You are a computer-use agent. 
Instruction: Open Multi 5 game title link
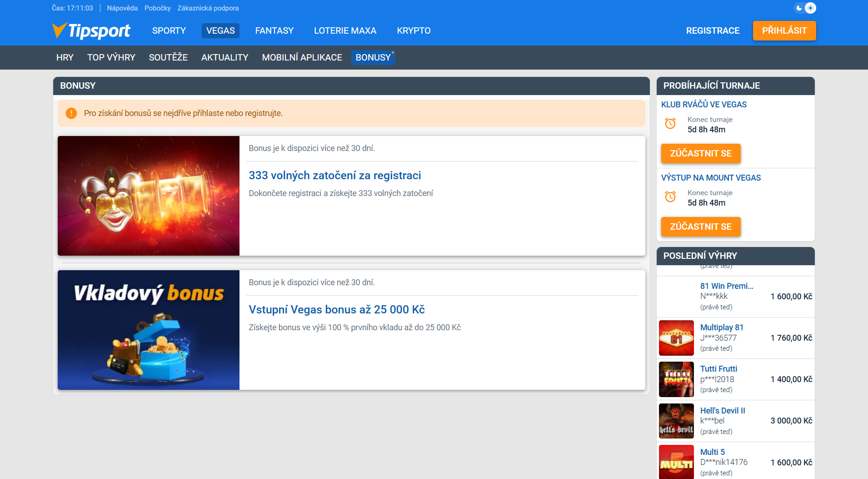point(713,452)
